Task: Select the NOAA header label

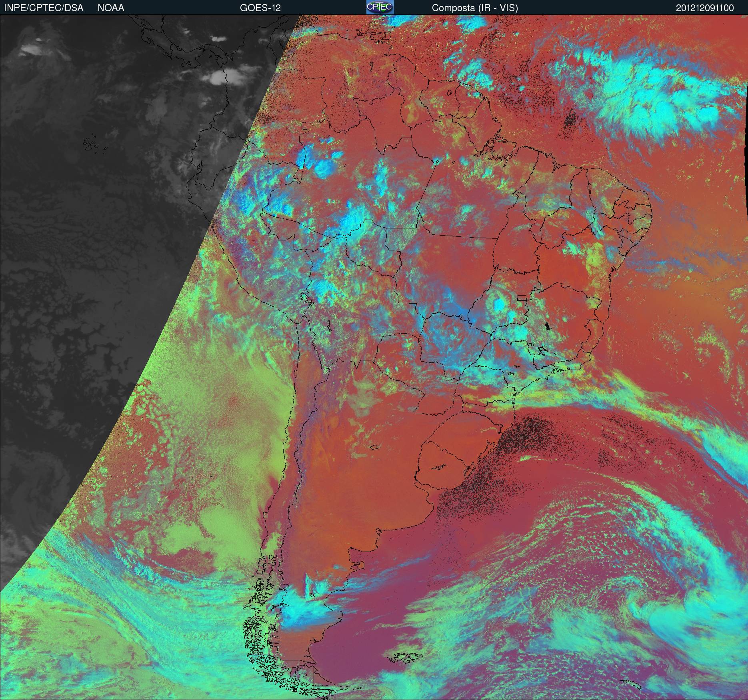Action: pos(111,8)
